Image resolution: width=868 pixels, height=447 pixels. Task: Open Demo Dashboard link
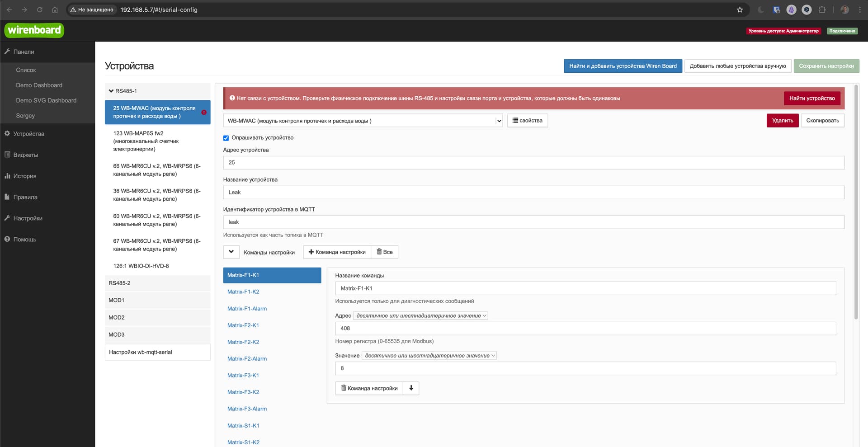point(39,85)
